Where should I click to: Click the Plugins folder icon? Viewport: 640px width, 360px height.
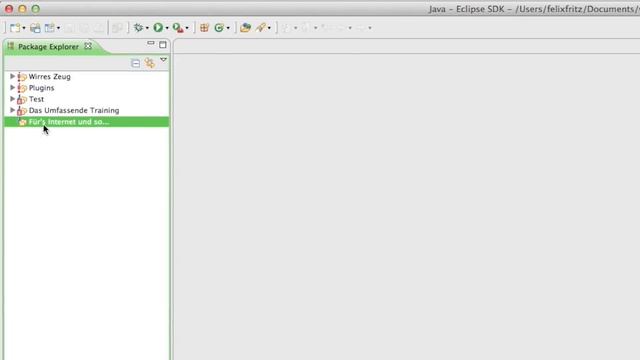coord(22,88)
